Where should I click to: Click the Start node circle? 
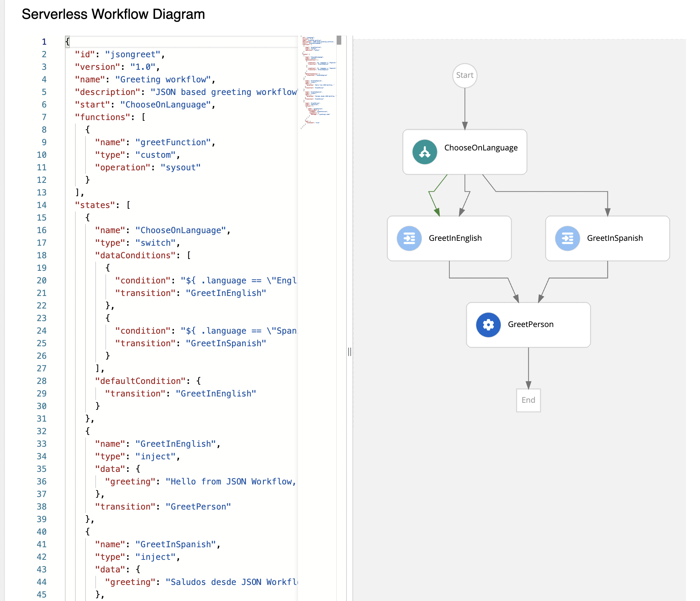coord(464,75)
